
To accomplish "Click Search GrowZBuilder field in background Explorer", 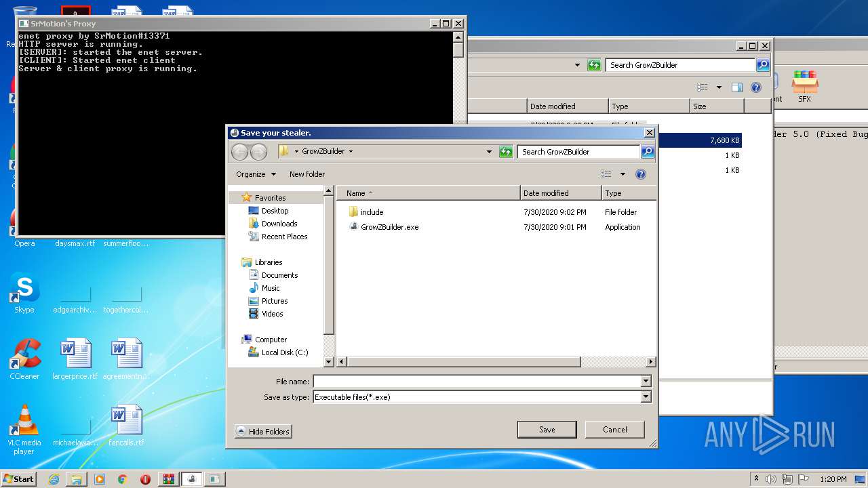I will [x=680, y=65].
